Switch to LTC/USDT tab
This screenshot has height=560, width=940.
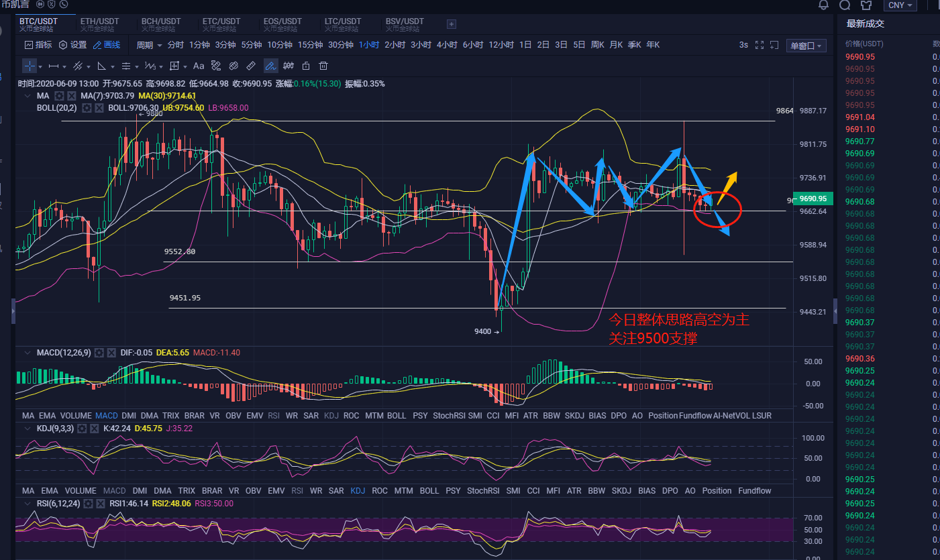[x=344, y=24]
